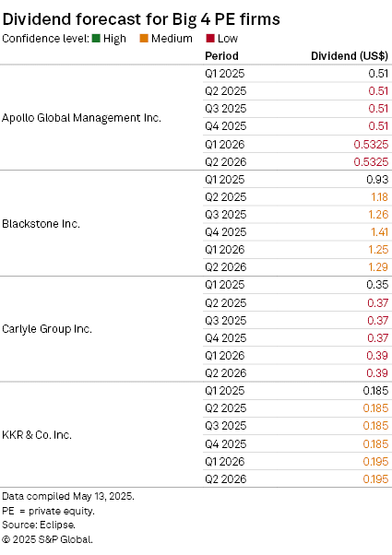
Task: Click the Apollo Global Management Inc. row label
Action: coord(81,117)
